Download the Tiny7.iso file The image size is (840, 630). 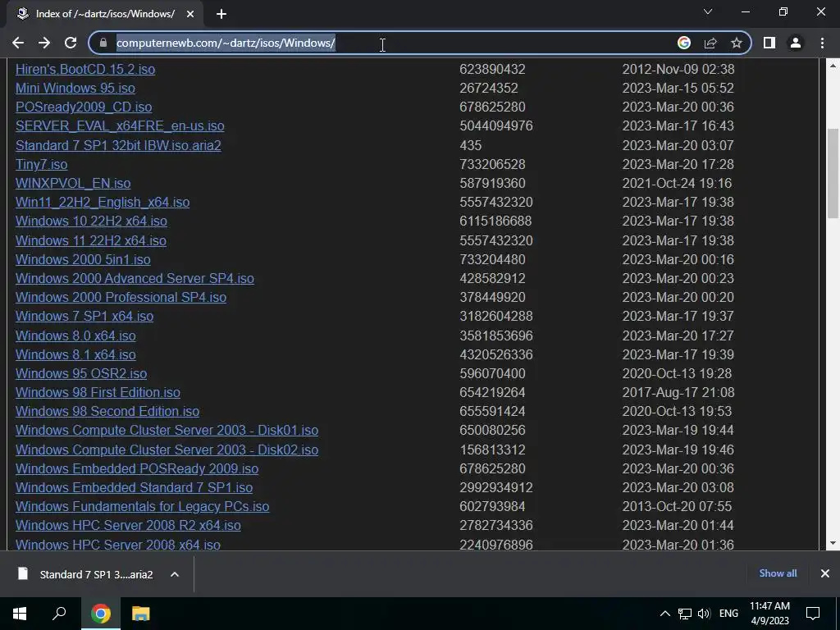point(41,164)
